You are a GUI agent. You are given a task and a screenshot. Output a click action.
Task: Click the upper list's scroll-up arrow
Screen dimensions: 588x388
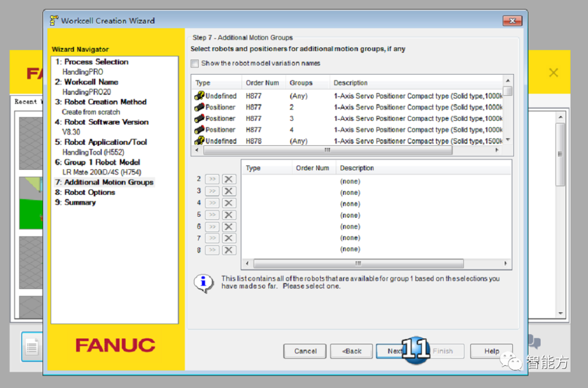point(508,81)
